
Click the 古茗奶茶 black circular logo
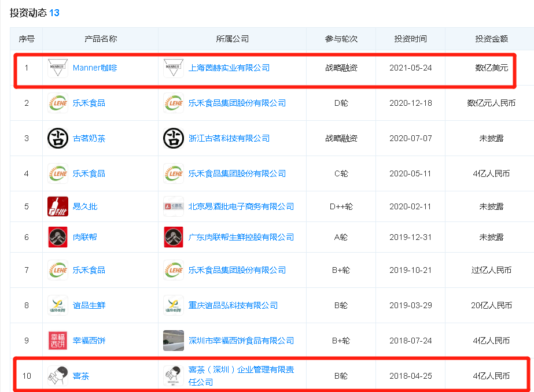point(56,138)
